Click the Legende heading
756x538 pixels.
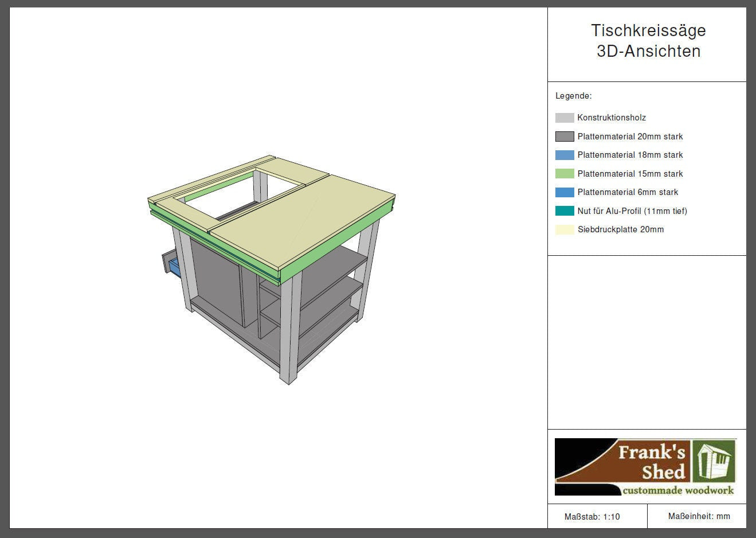(x=573, y=96)
